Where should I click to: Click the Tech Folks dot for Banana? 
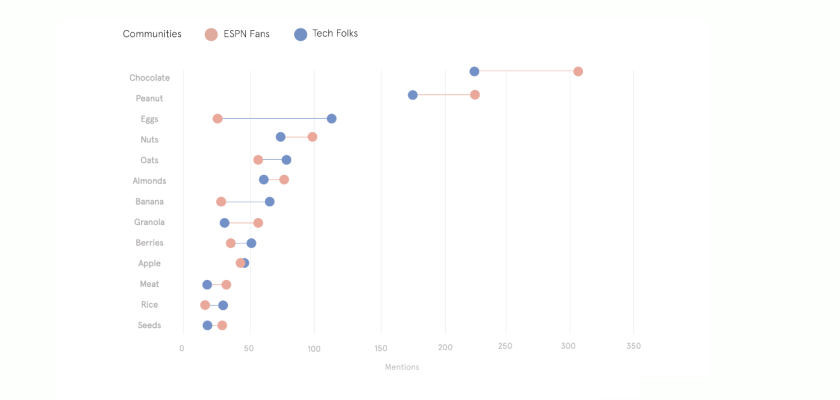point(270,202)
